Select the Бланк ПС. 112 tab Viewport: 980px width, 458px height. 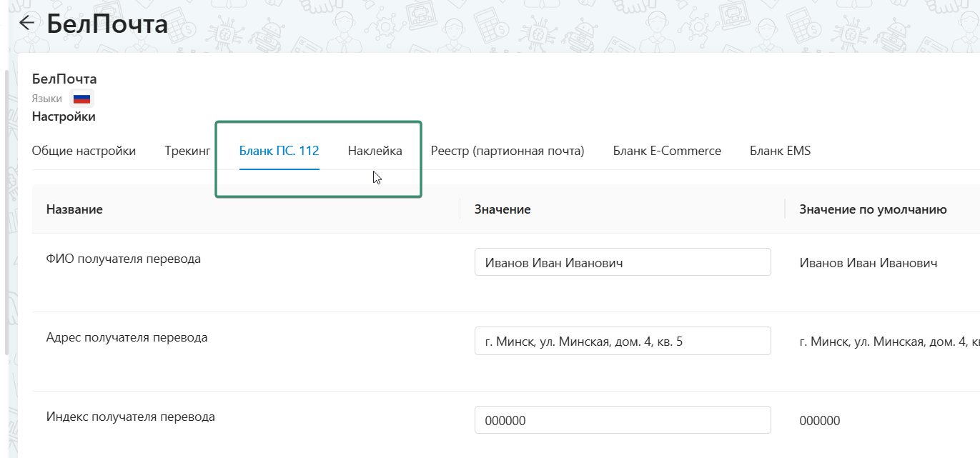coord(279,151)
